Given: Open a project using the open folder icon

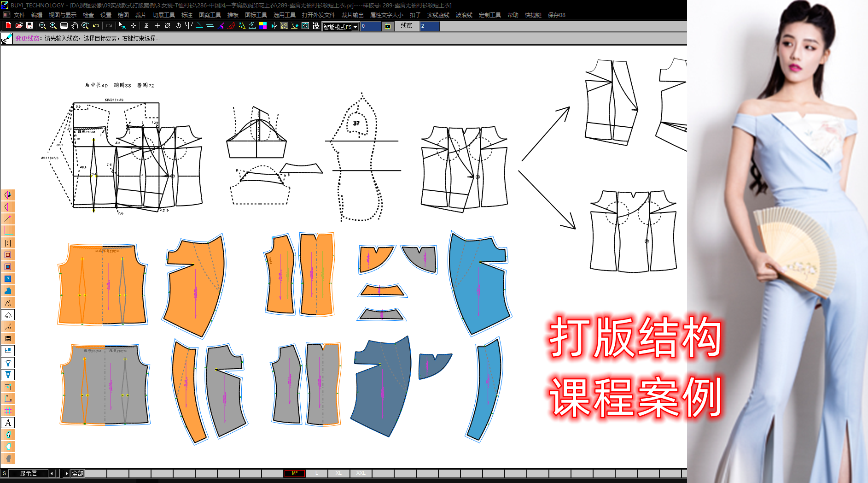Looking at the screenshot, I should 19,26.
